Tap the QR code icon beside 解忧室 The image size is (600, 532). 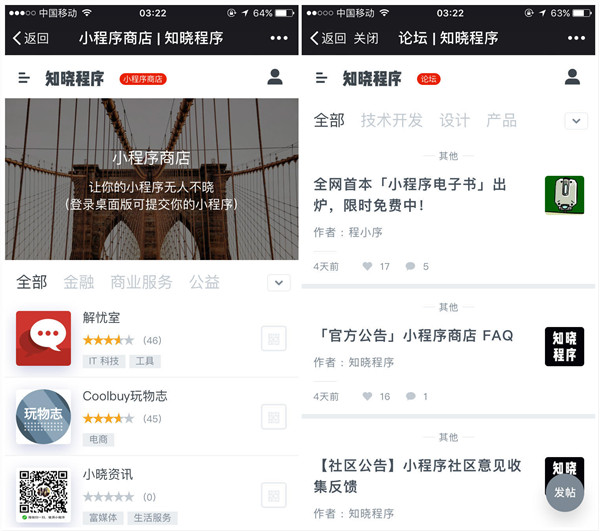point(273,338)
